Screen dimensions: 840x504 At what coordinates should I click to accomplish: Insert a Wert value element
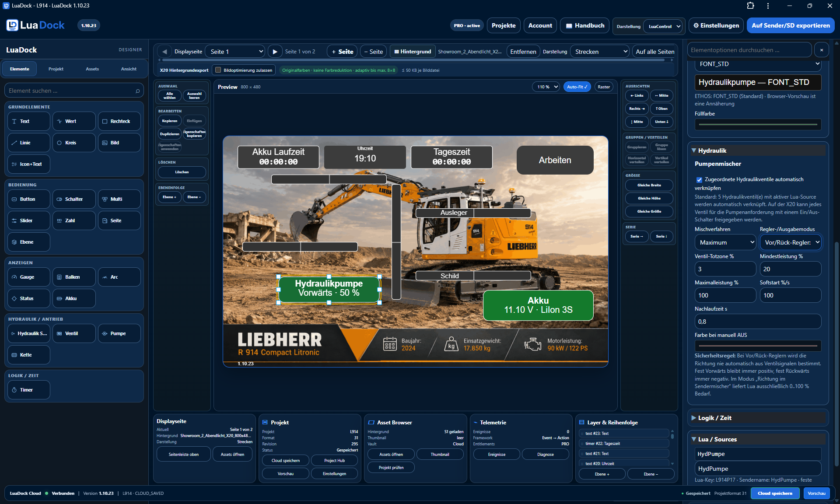coord(74,121)
